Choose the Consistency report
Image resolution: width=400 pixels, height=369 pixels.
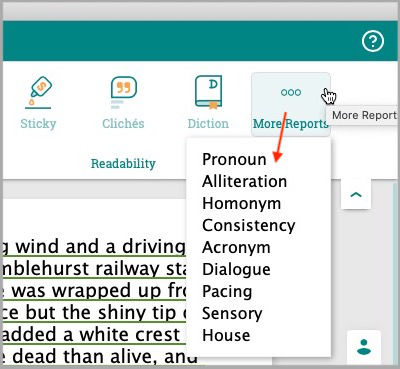(x=249, y=225)
